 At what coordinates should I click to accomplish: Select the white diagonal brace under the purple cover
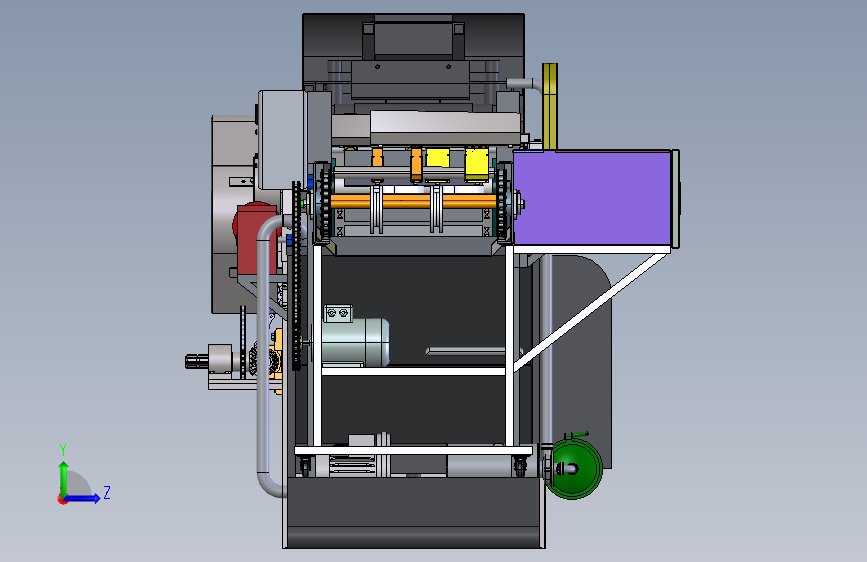pyautogui.click(x=589, y=313)
